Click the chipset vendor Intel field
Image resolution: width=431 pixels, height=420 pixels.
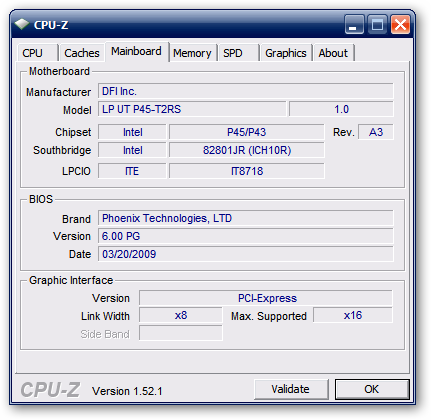coord(132,132)
